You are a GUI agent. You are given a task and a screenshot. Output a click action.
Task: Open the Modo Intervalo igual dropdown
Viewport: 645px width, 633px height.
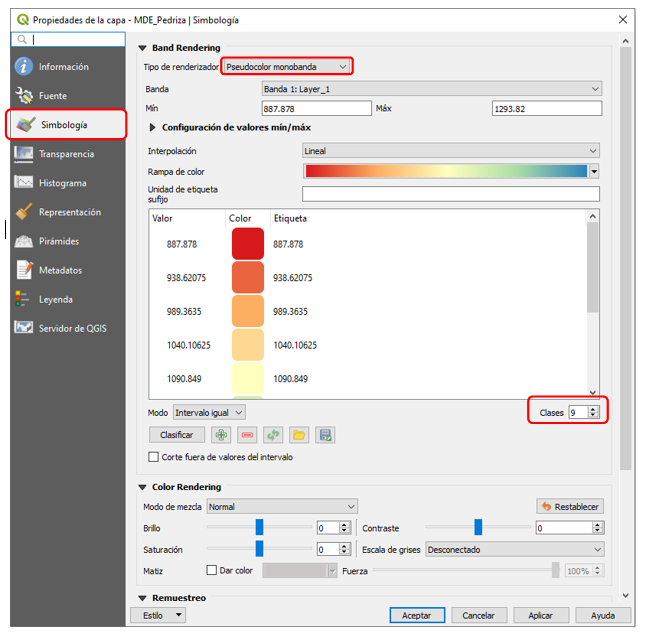point(208,412)
